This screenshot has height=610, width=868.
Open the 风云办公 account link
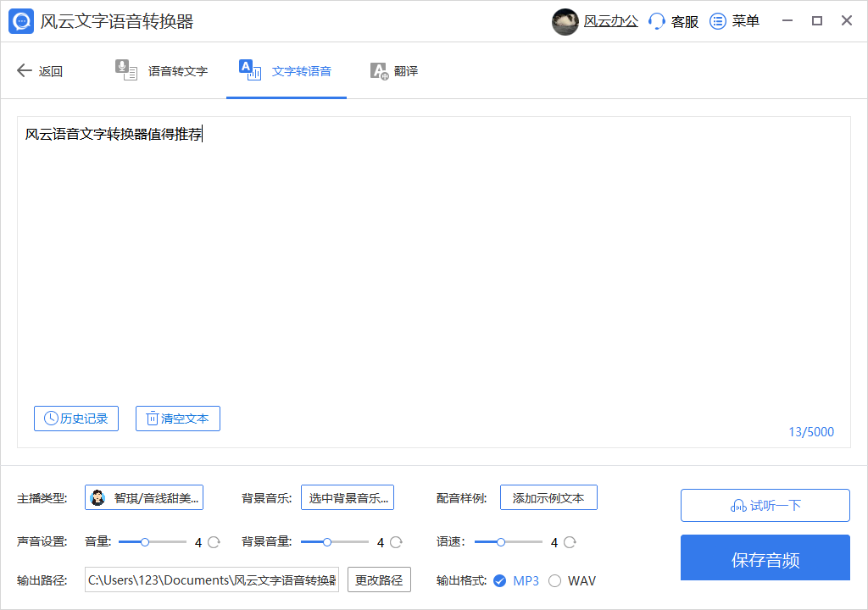[611, 21]
